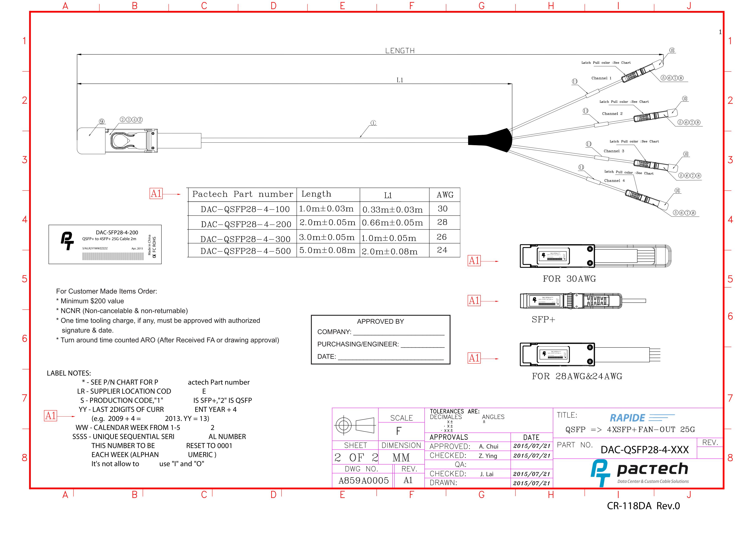Image resolution: width=756 pixels, height=534 pixels.
Task: Click the A1 flag next to SFP+ drawing
Action: pos(474,300)
